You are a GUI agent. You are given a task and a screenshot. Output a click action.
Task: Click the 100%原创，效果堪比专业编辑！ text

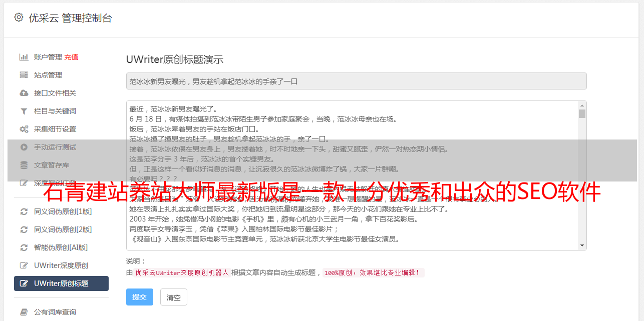click(373, 273)
